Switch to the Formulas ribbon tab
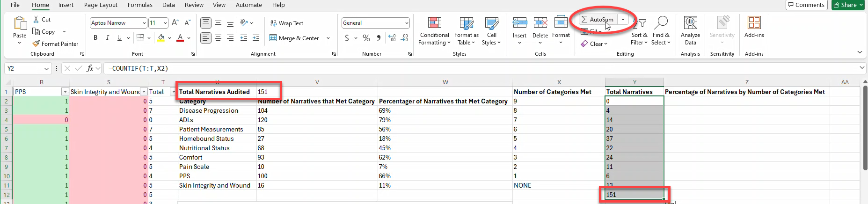 [x=140, y=5]
